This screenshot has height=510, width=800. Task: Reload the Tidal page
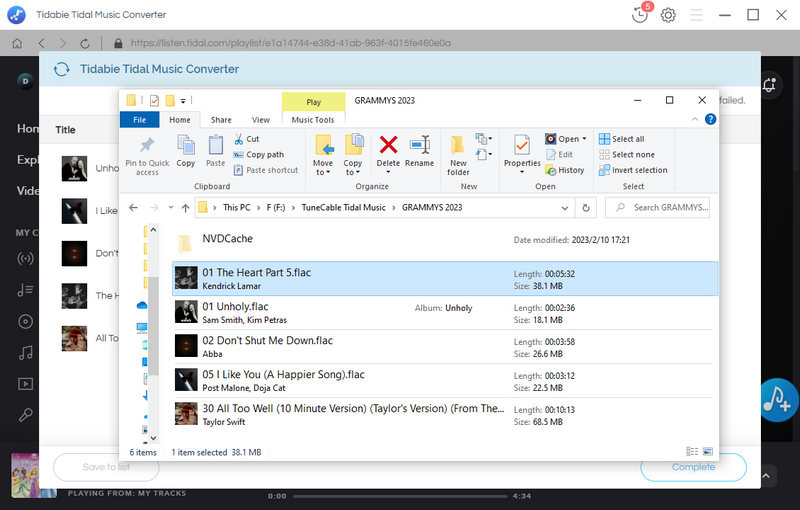pyautogui.click(x=85, y=43)
